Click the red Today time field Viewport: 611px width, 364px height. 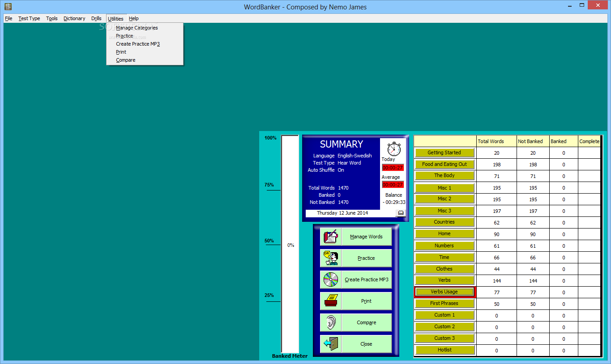393,168
